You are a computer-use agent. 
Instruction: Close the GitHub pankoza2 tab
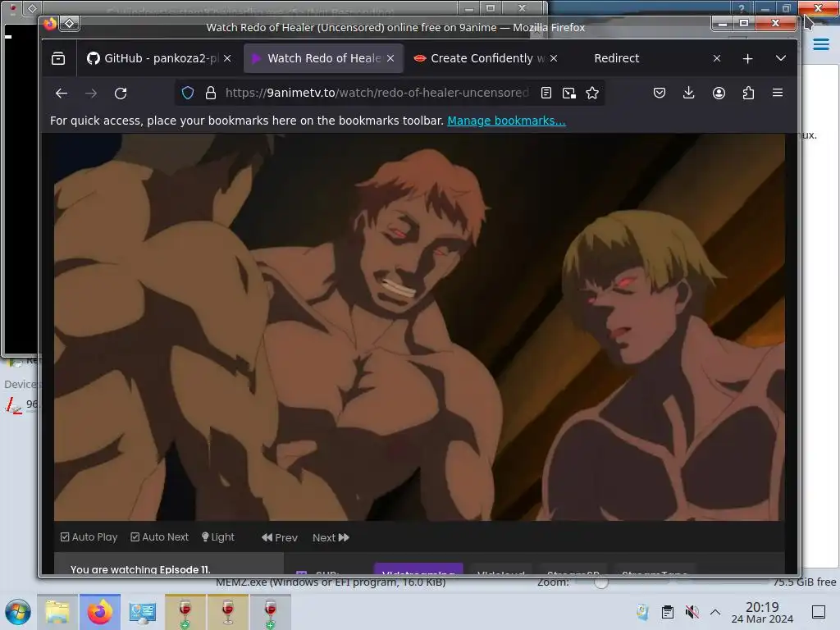[228, 58]
